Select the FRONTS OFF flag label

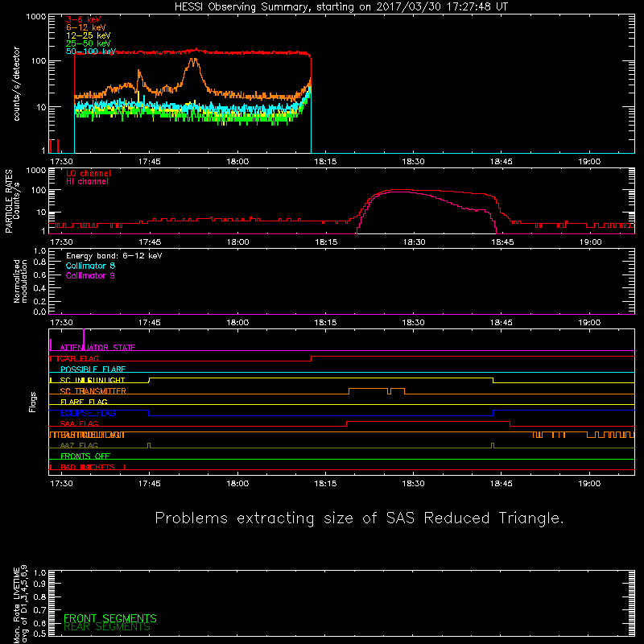[85, 456]
